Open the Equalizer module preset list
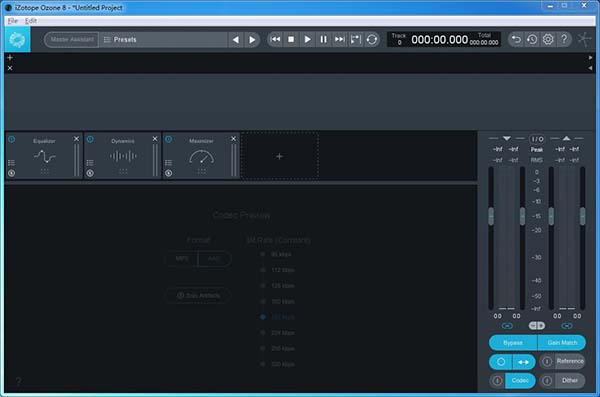This screenshot has width=600, height=397. tap(11, 163)
